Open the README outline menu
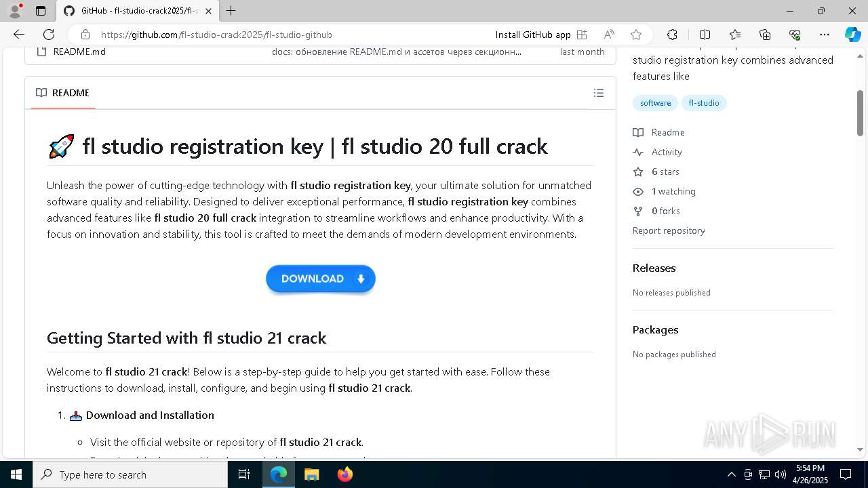 [x=598, y=93]
